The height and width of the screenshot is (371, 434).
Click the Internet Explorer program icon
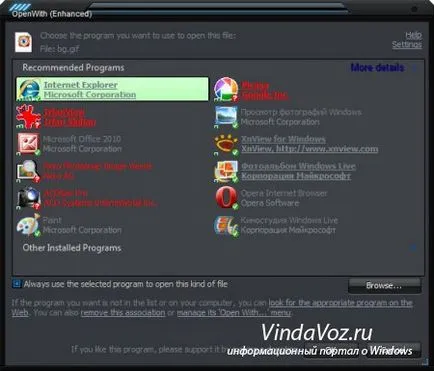pyautogui.click(x=29, y=89)
